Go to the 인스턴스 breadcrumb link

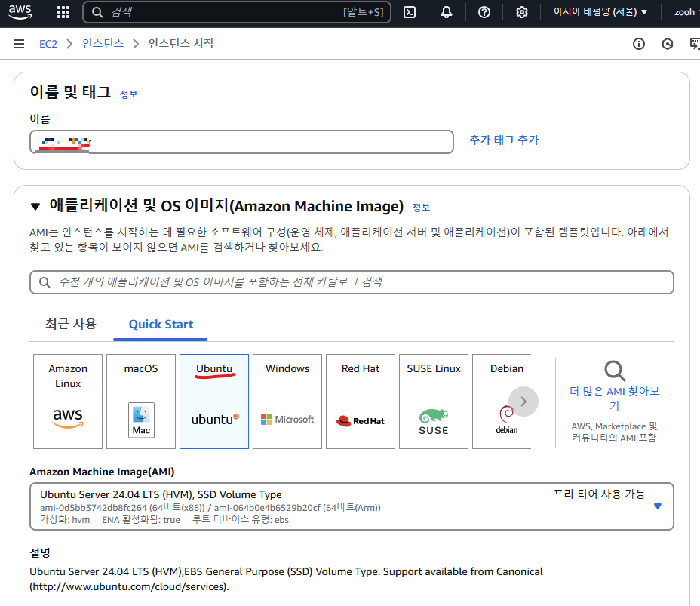pyautogui.click(x=103, y=44)
